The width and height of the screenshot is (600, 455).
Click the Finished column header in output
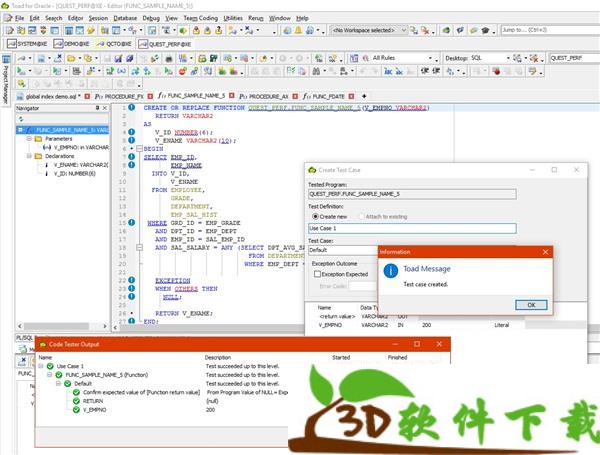click(397, 357)
